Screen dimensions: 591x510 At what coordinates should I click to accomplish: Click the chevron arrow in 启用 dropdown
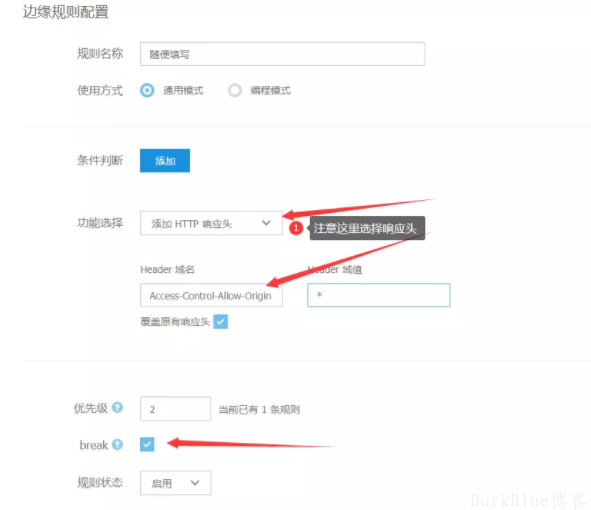pos(195,482)
